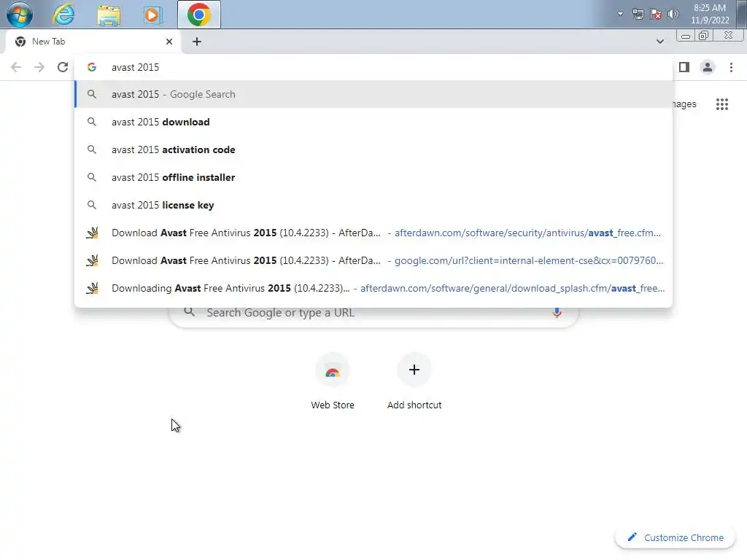Click AfterDawn favicon of the google.com/url suggestion
The image size is (747, 560).
[92, 260]
